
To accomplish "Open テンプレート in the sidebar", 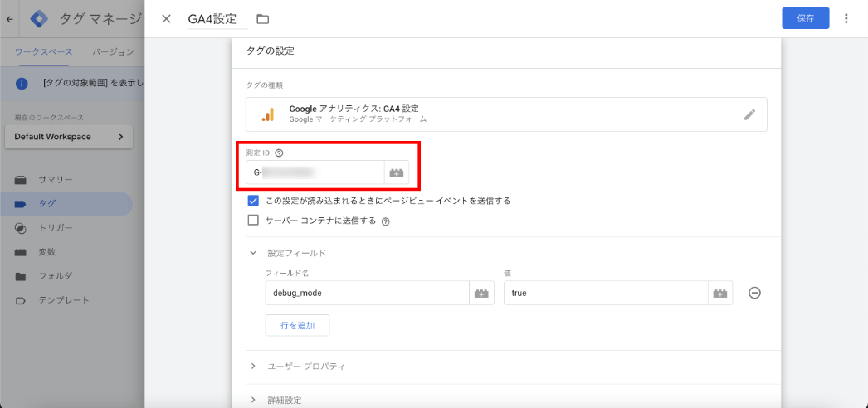I will 64,300.
